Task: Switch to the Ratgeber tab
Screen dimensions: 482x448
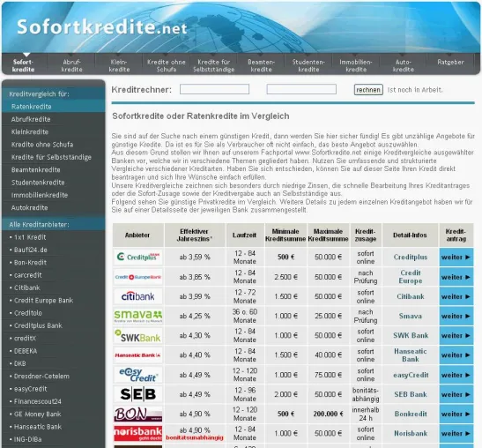Action: [x=450, y=63]
